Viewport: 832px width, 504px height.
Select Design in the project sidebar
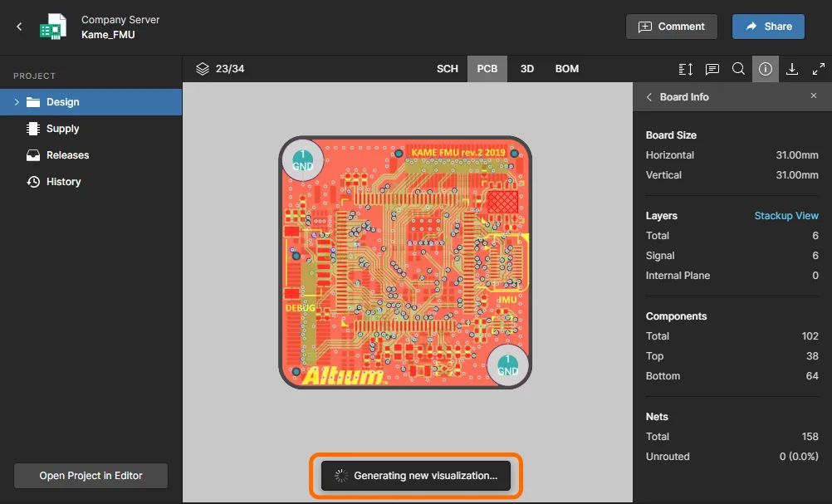coord(91,102)
